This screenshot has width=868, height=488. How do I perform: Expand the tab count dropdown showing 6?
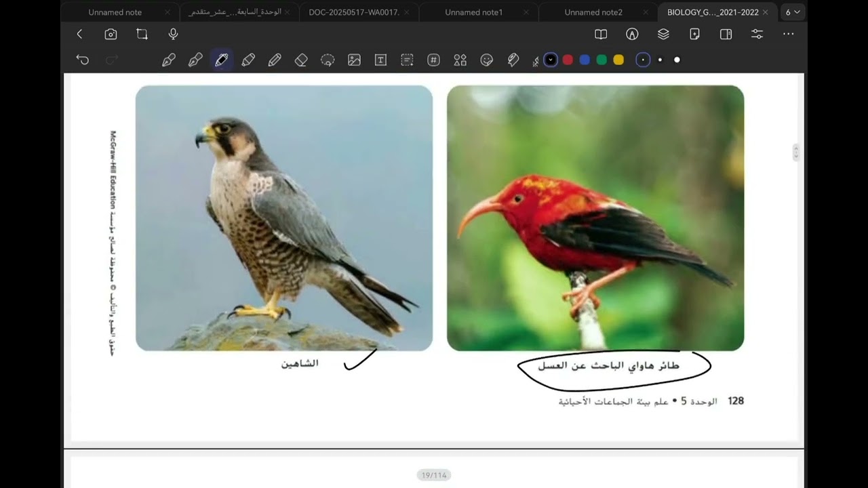coord(793,12)
